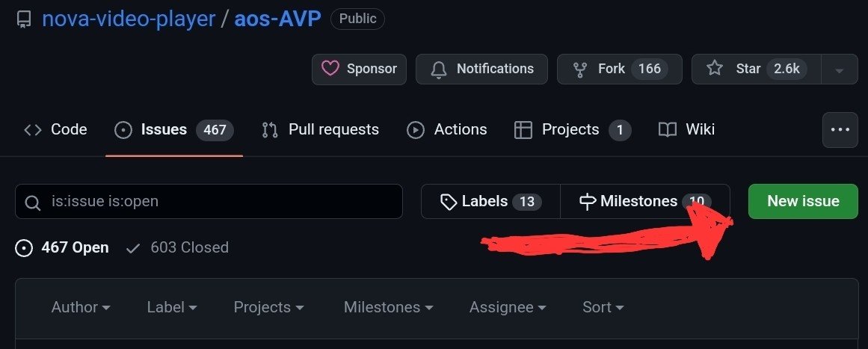Show the 603 Closed issues
The height and width of the screenshot is (349, 868).
coord(178,247)
